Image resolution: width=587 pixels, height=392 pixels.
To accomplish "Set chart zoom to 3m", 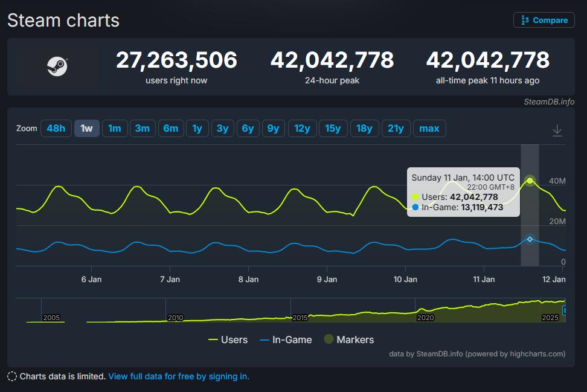I will 143,128.
